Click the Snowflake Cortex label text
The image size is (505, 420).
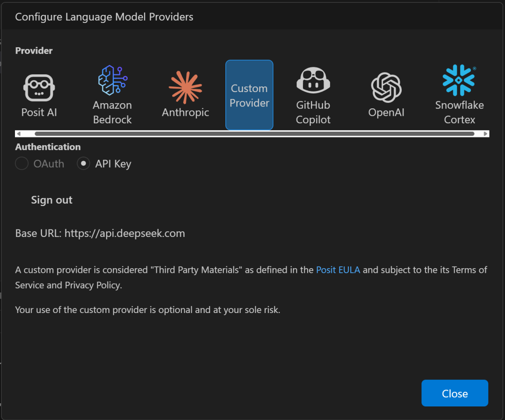point(460,112)
